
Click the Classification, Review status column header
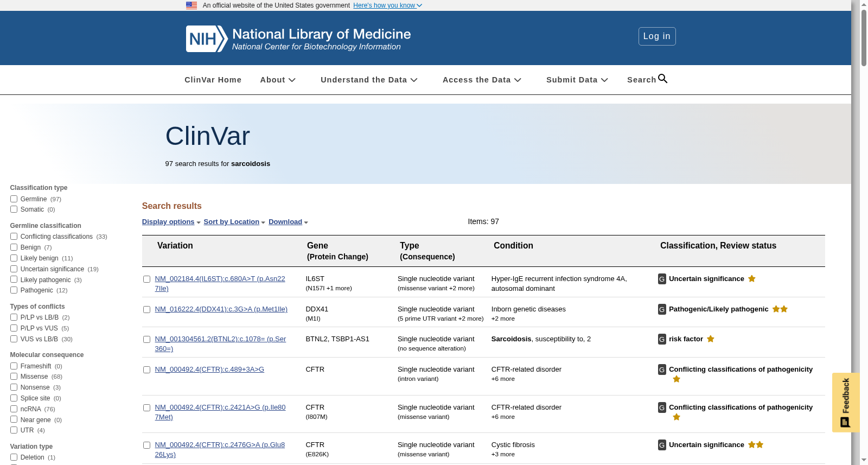point(718,246)
